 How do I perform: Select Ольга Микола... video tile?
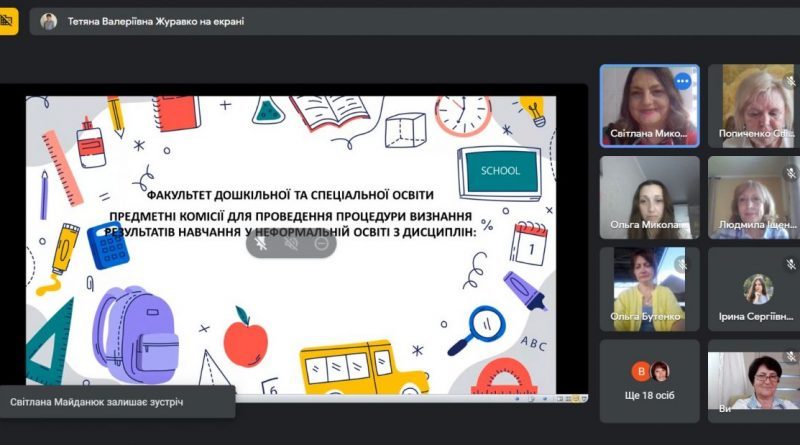(649, 197)
